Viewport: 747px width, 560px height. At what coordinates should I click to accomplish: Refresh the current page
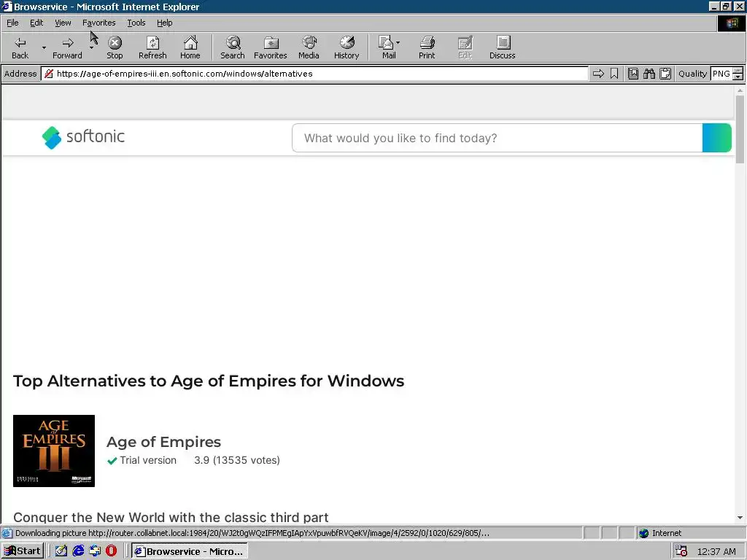152,47
